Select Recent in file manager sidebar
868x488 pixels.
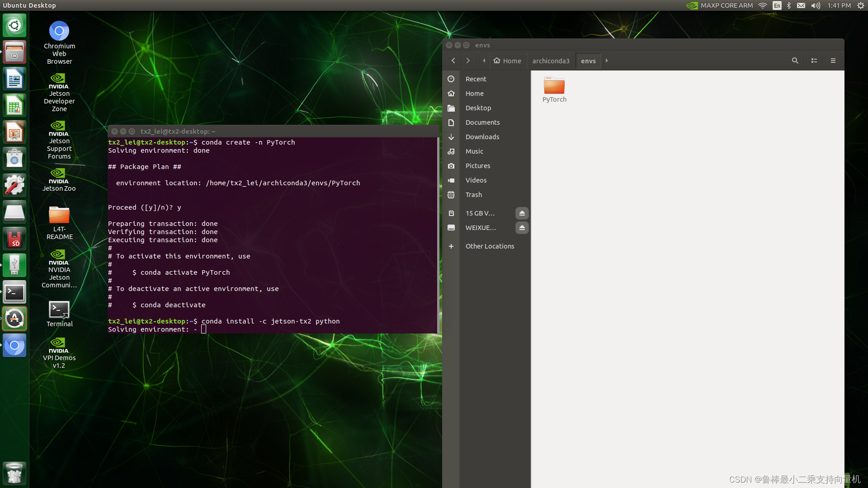tap(476, 79)
